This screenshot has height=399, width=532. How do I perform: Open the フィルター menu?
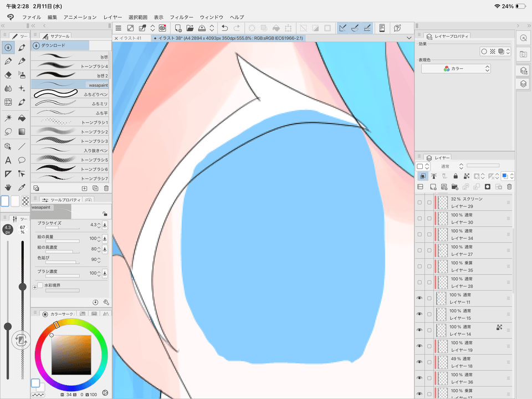click(181, 17)
